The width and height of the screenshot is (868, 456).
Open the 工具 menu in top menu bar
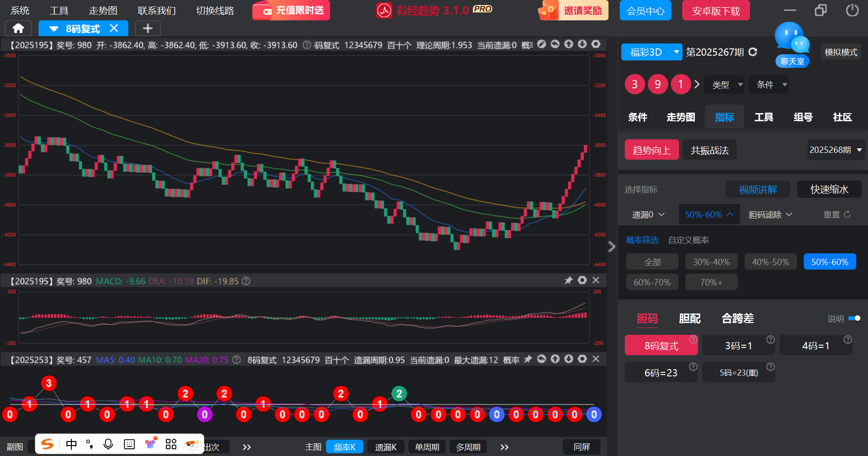[x=59, y=10]
